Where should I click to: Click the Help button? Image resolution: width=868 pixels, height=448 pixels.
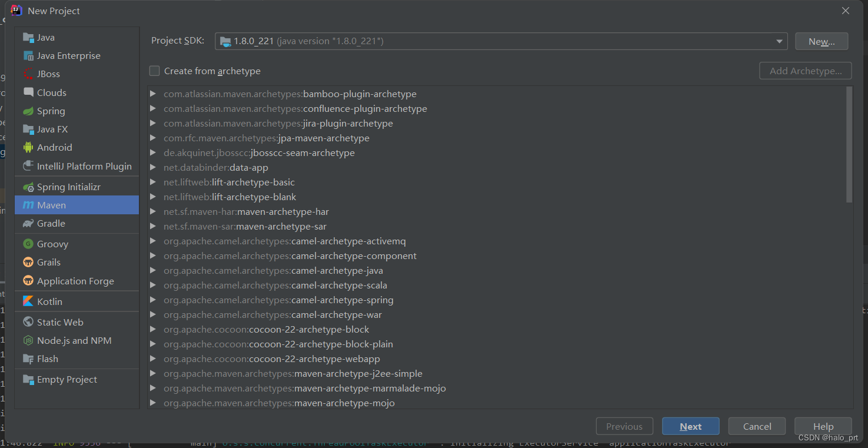pyautogui.click(x=823, y=427)
